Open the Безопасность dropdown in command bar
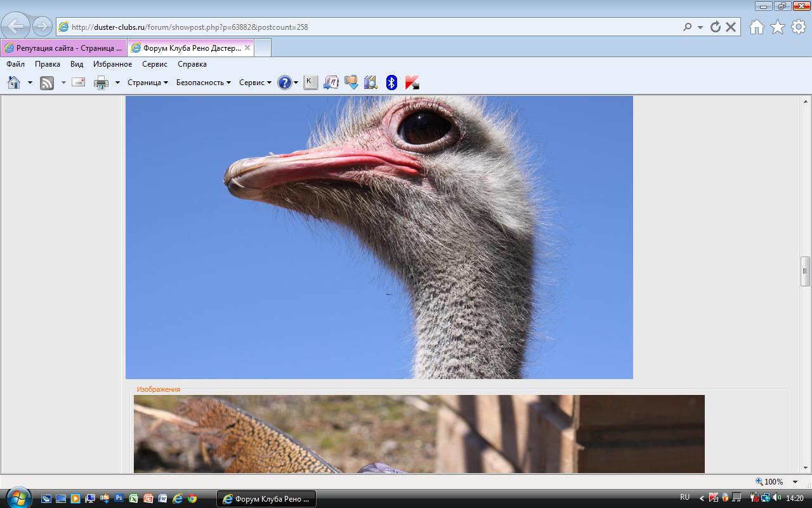 pos(203,83)
